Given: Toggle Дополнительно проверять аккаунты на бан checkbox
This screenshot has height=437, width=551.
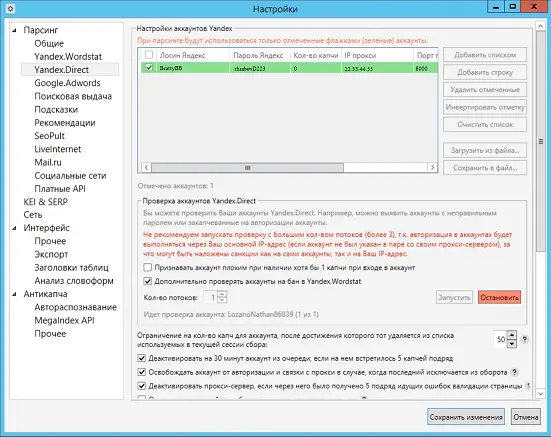Looking at the screenshot, I should click(x=148, y=281).
